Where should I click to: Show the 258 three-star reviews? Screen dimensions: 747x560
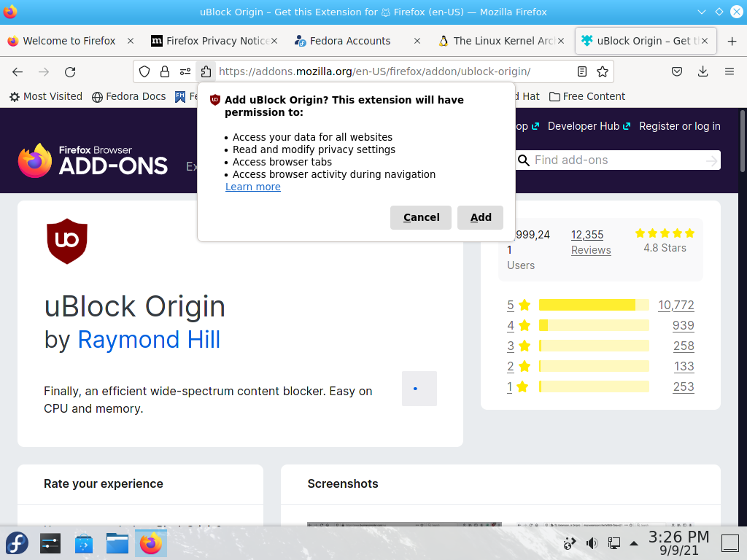pyautogui.click(x=684, y=346)
